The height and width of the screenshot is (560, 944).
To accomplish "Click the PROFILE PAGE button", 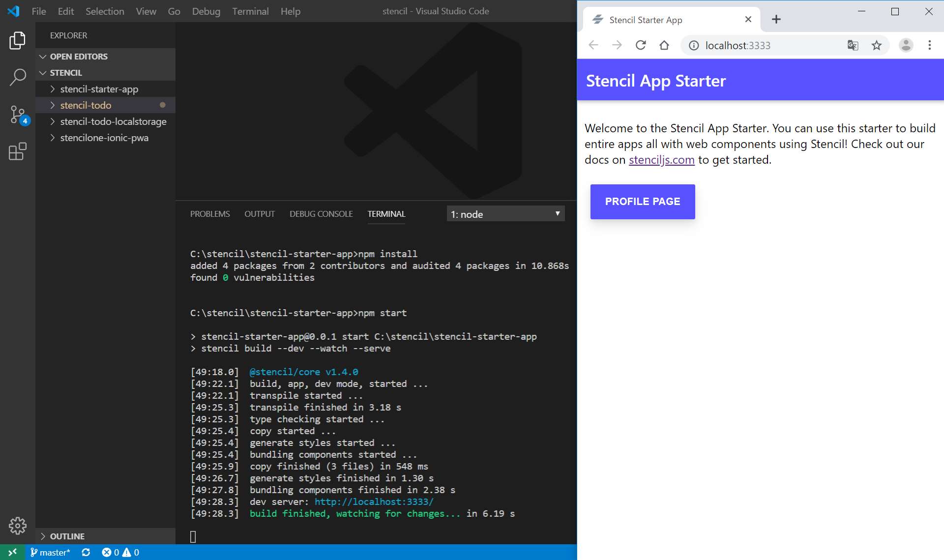I will click(x=642, y=202).
